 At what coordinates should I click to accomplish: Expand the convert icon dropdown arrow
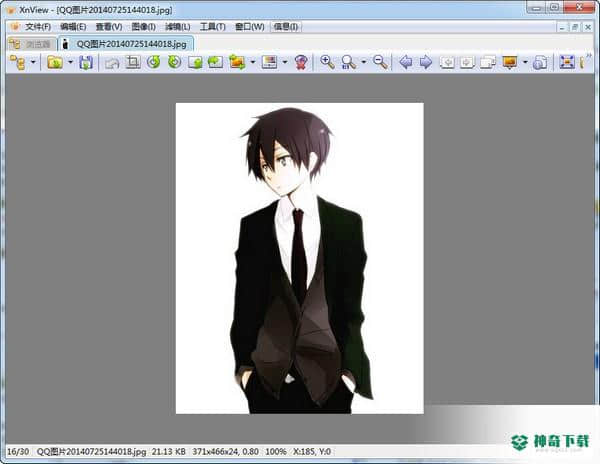[x=253, y=62]
